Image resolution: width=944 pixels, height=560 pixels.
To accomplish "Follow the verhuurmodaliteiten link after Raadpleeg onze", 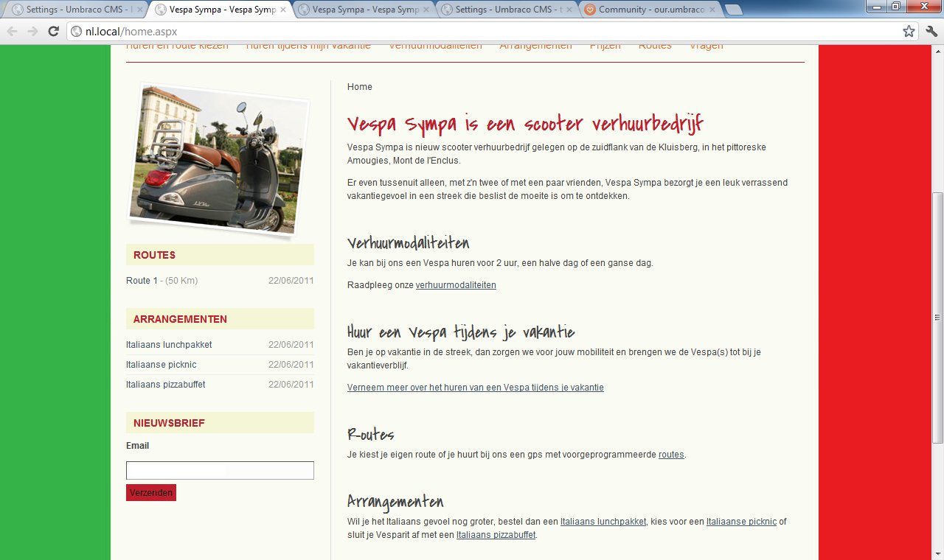I will 456,285.
